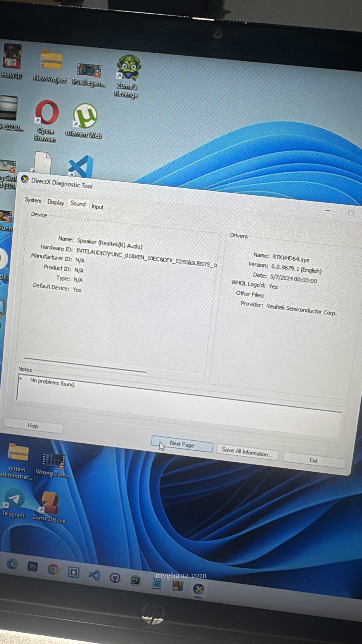Image resolution: width=362 pixels, height=644 pixels.
Task: Open PyCharm from the taskbar
Action: (136, 581)
